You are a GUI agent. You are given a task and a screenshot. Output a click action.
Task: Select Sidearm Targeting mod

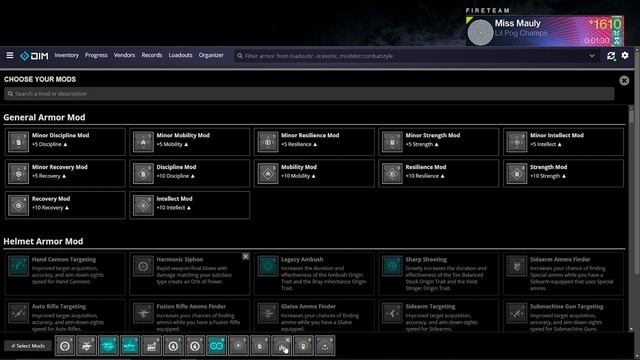(439, 316)
